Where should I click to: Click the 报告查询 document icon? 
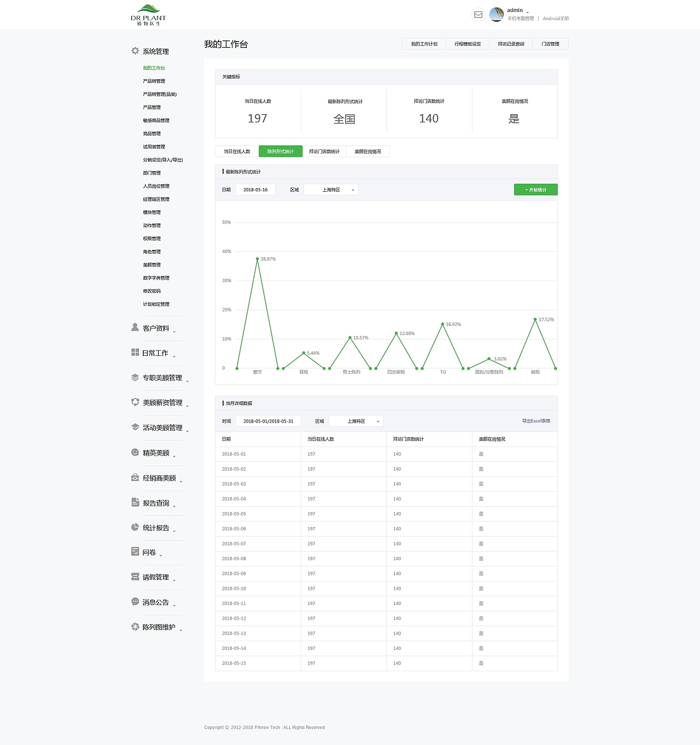[135, 502]
